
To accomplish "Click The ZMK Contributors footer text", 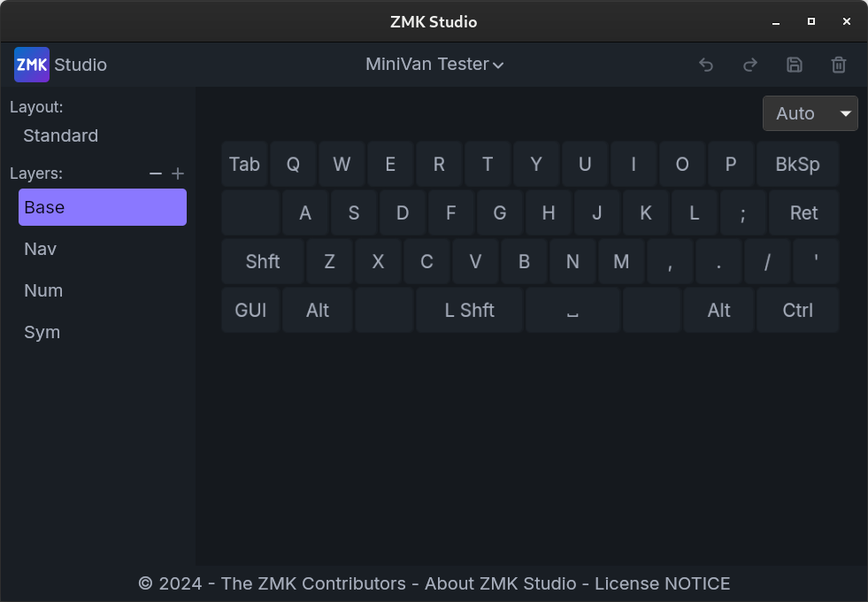I will [314, 583].
